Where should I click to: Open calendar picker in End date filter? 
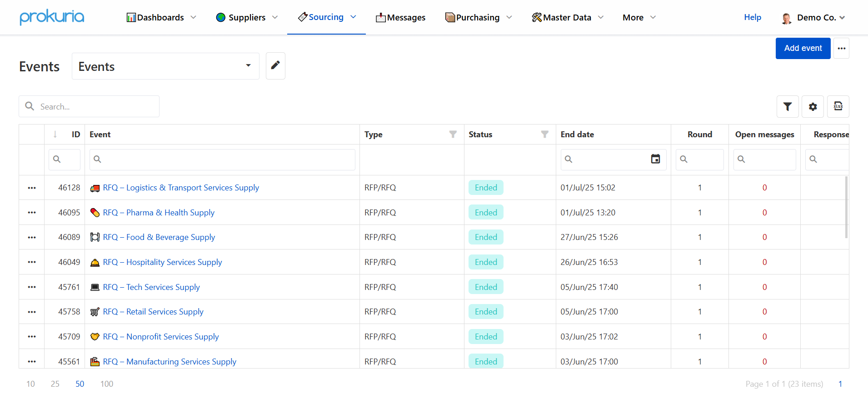pyautogui.click(x=655, y=159)
